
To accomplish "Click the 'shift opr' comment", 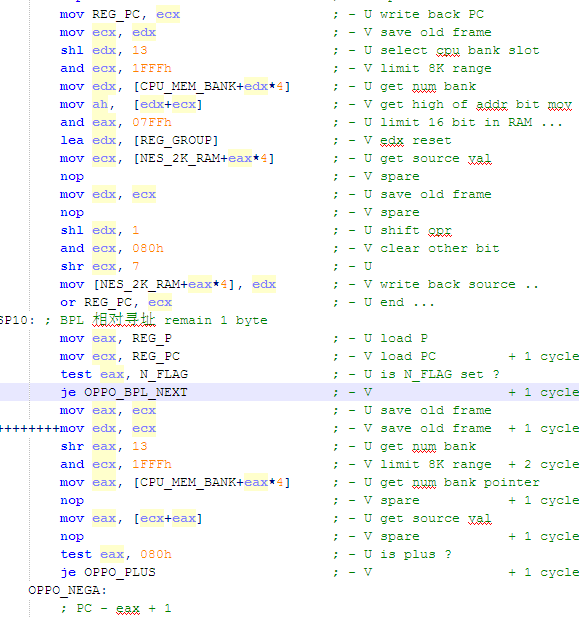I will pos(416,230).
